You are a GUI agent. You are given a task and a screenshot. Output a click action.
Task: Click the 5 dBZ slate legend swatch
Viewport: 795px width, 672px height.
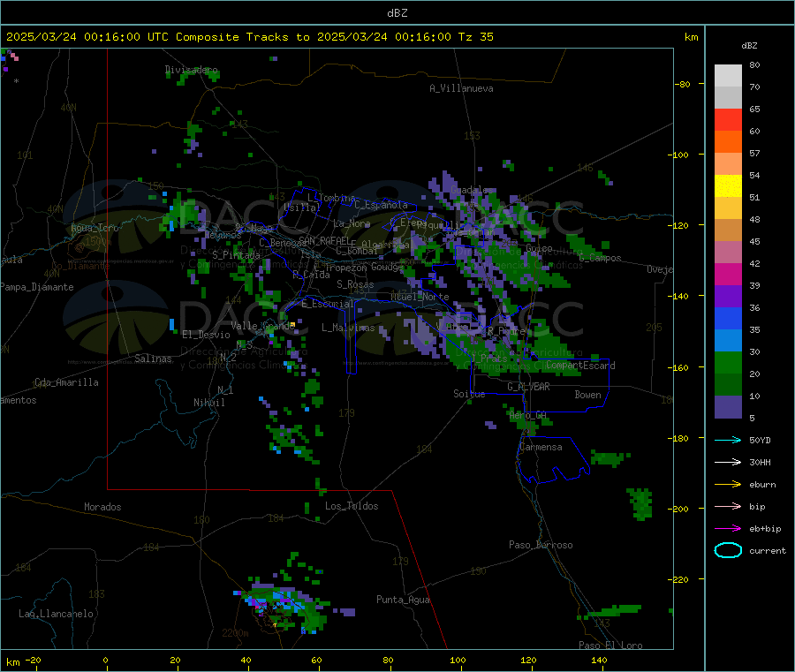pyautogui.click(x=728, y=407)
